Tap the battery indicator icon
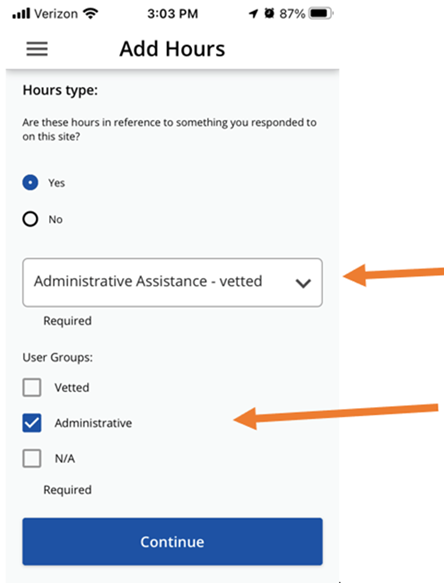 tap(321, 14)
